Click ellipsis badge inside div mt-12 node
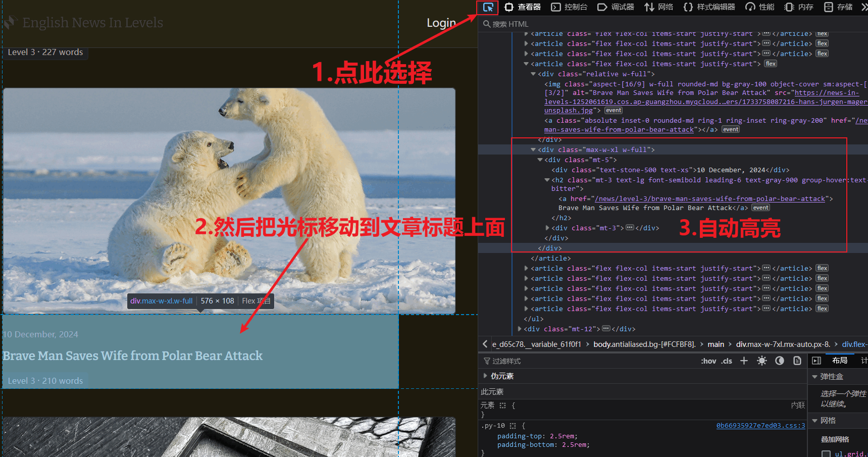868x457 pixels. coord(606,329)
